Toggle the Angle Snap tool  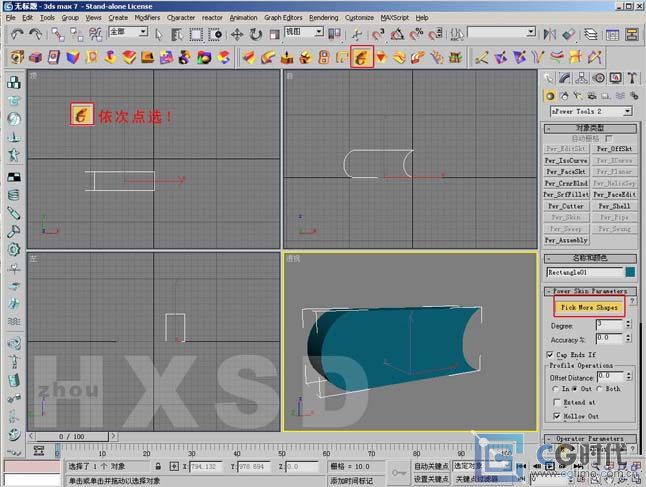coord(397,35)
